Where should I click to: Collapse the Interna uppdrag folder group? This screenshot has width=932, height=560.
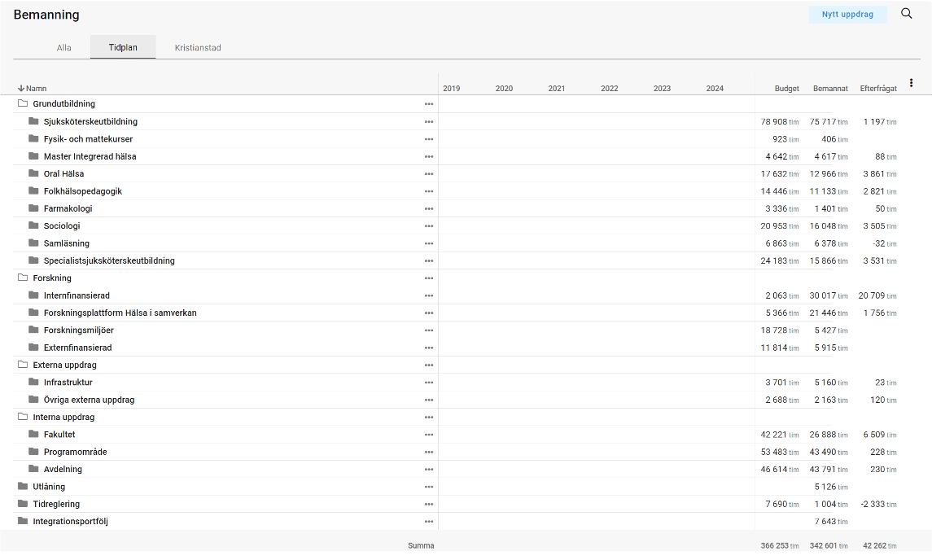click(x=23, y=418)
